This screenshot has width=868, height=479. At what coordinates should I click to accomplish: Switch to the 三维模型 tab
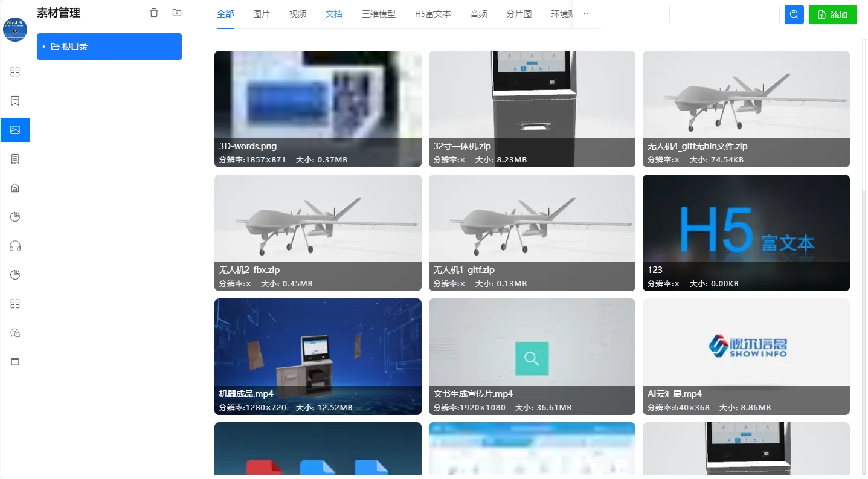pos(379,14)
